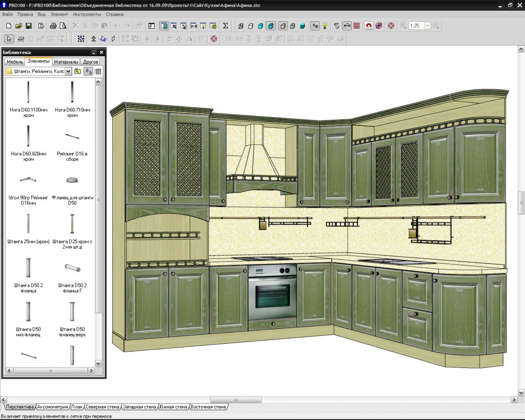The image size is (525, 420).
Task: Select the Рейлинг D16 в сборе thumbnail
Action: click(x=72, y=137)
